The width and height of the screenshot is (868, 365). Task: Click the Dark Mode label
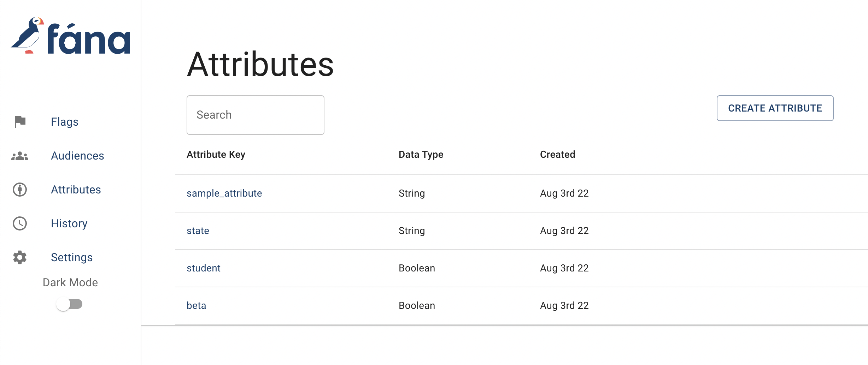[70, 282]
